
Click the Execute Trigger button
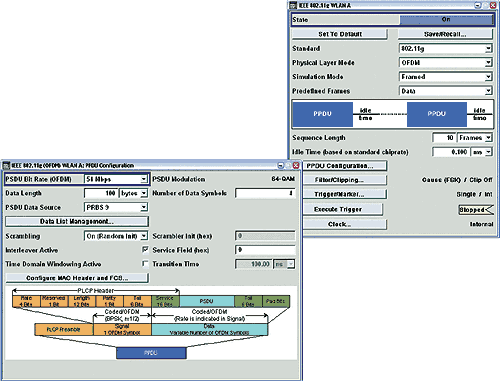[343, 209]
